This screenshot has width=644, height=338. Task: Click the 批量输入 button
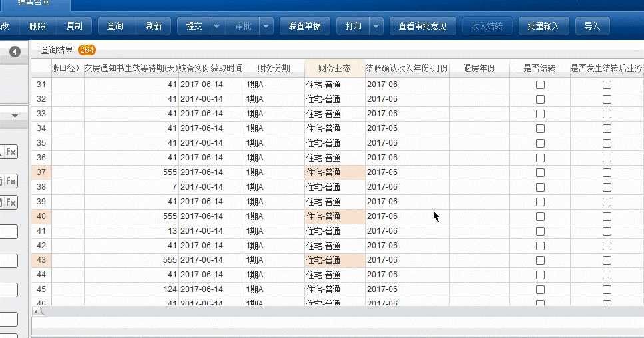click(543, 27)
